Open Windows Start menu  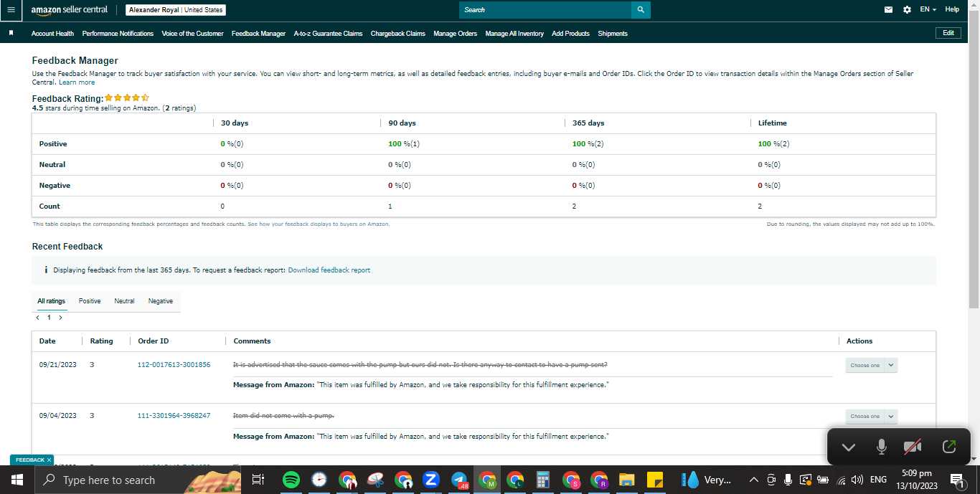[x=17, y=480]
